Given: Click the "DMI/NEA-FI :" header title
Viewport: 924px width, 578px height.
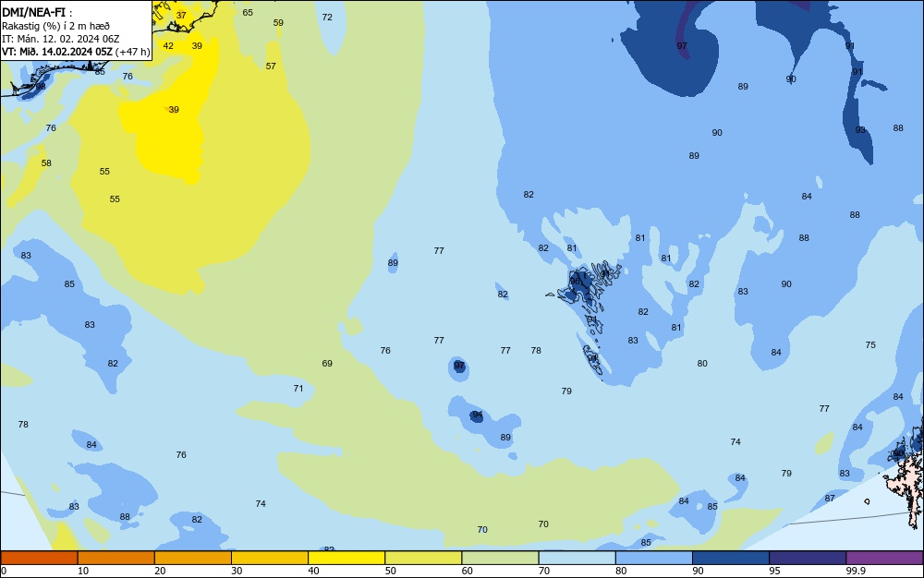Looking at the screenshot, I should (x=37, y=13).
